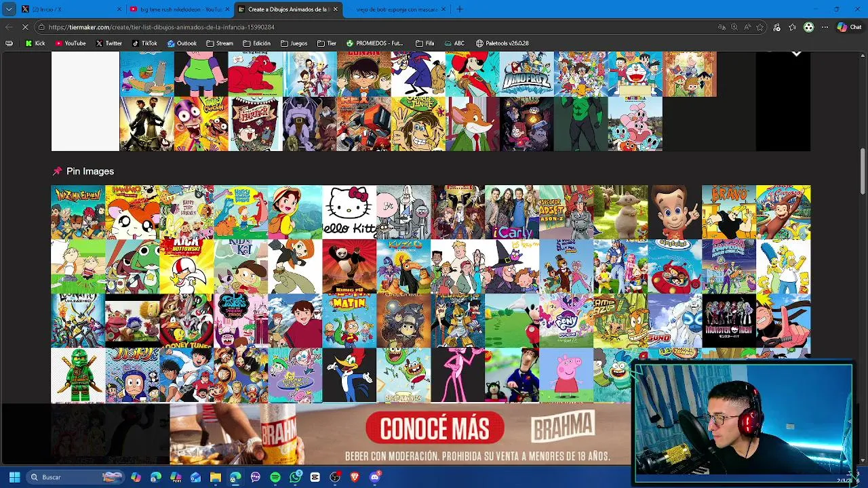Select the Simpsons image
The image size is (868, 488).
783,266
